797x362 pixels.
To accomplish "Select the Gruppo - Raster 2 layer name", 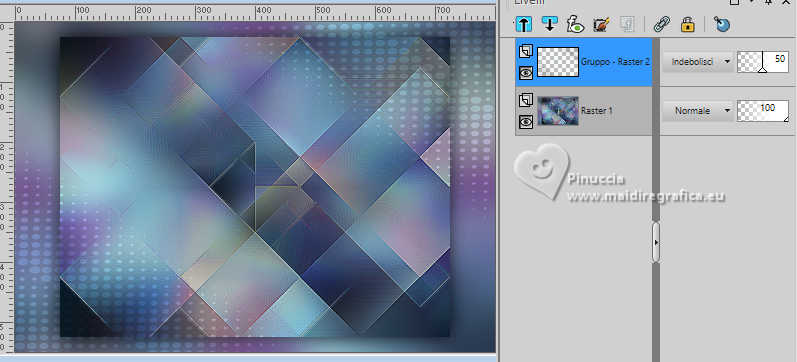I will click(x=615, y=62).
